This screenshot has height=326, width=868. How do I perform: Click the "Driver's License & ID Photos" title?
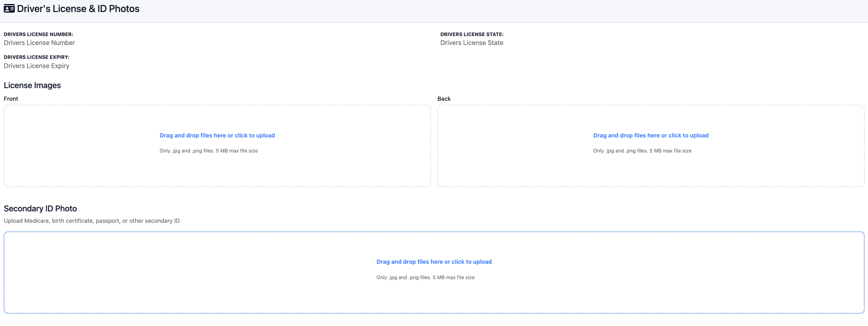click(x=78, y=9)
